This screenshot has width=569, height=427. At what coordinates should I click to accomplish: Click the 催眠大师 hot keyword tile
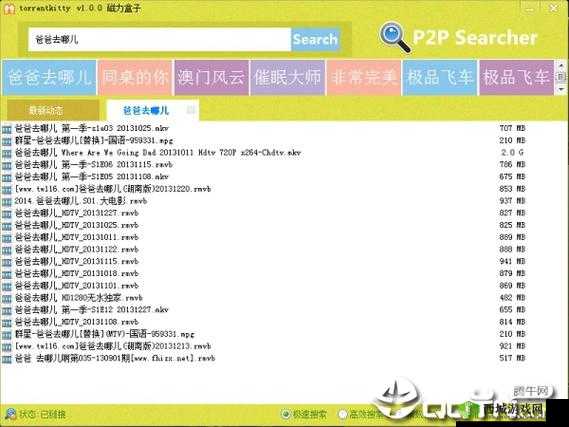pyautogui.click(x=287, y=78)
